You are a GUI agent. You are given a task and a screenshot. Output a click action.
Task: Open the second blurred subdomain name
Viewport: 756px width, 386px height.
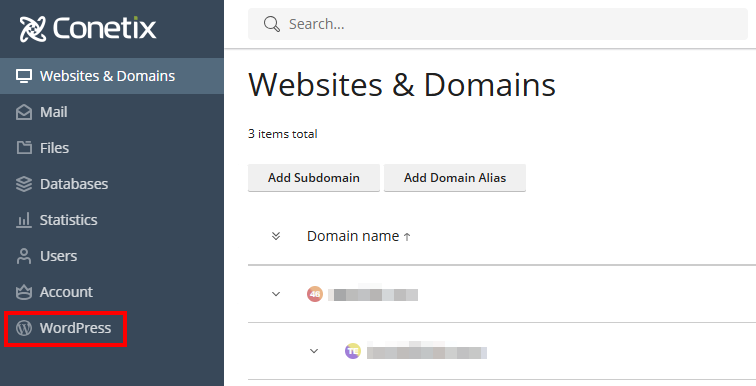point(427,352)
